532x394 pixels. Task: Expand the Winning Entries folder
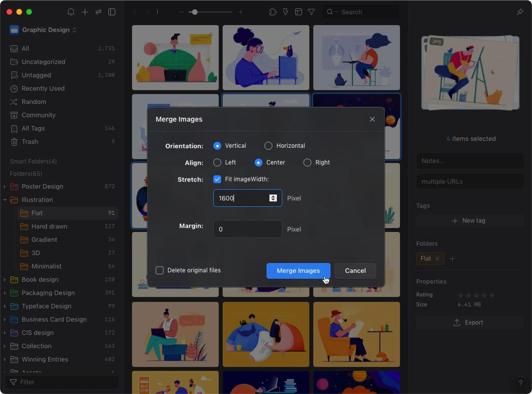pyautogui.click(x=5, y=359)
